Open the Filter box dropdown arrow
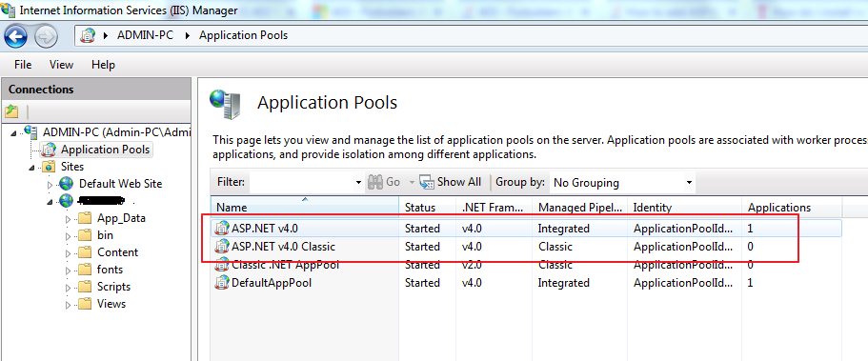 point(357,182)
